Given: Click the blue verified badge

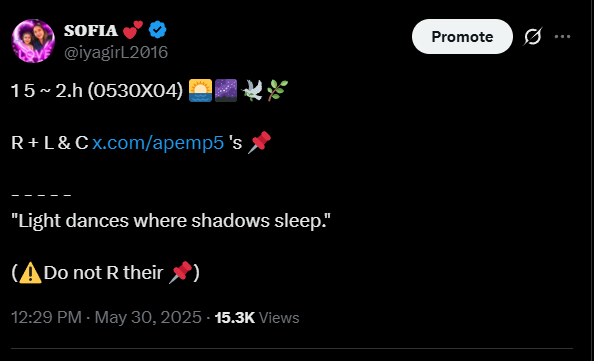Looking at the screenshot, I should click(x=157, y=30).
